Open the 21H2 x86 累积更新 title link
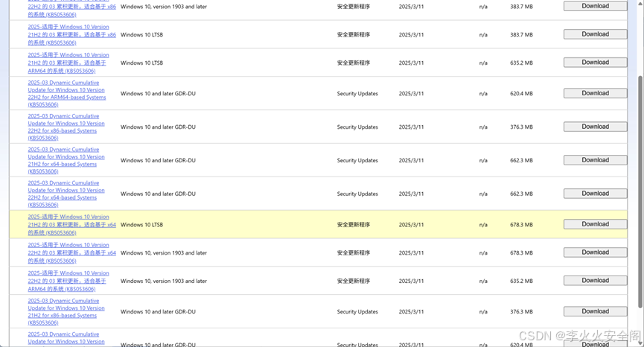644x347 pixels. [72, 34]
